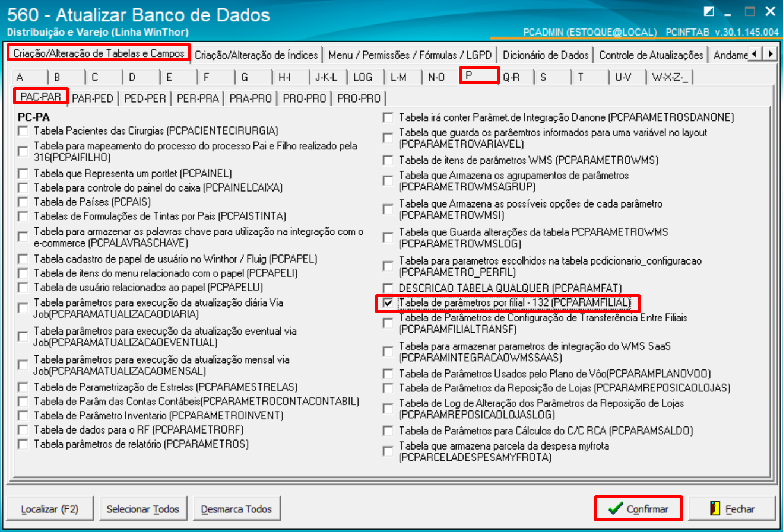Image resolution: width=783 pixels, height=532 pixels.
Task: Go to Dicionário de Dados tab
Action: pyautogui.click(x=546, y=55)
